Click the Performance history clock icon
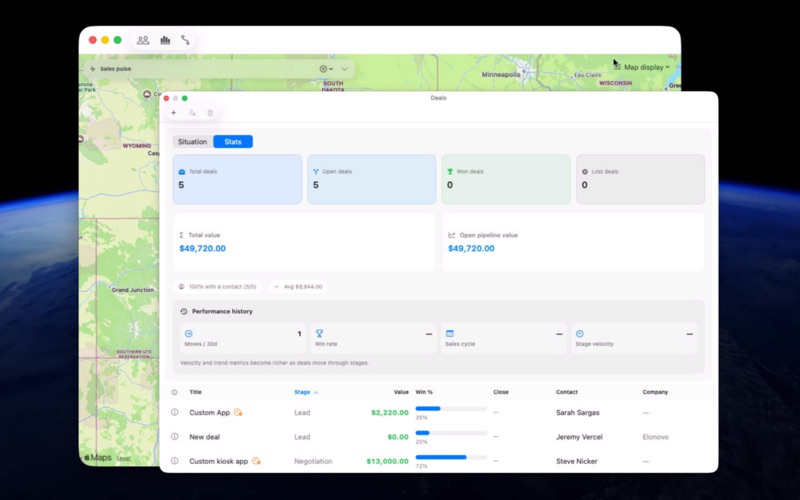The image size is (800, 500). click(184, 311)
